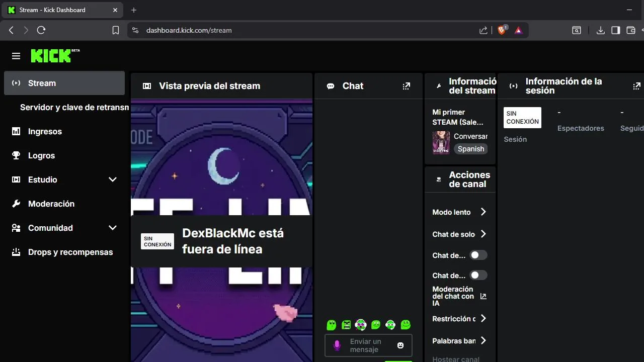Click the Just Chatting category thumbnail
This screenshot has width=644, height=362.
(x=441, y=143)
